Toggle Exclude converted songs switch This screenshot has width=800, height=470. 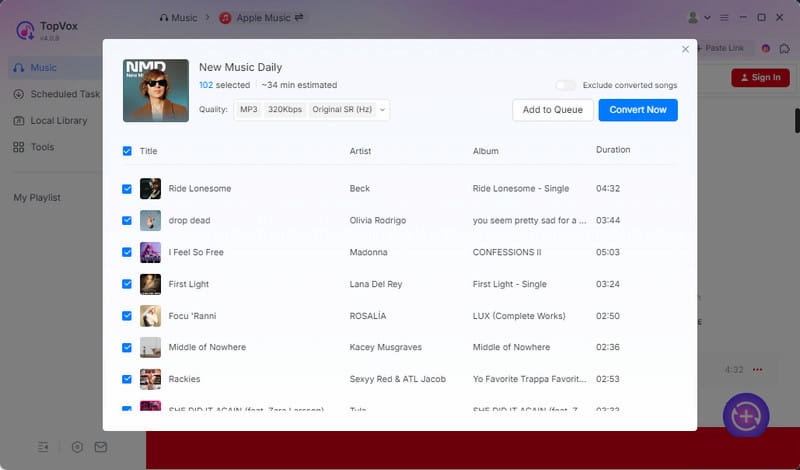click(x=565, y=85)
